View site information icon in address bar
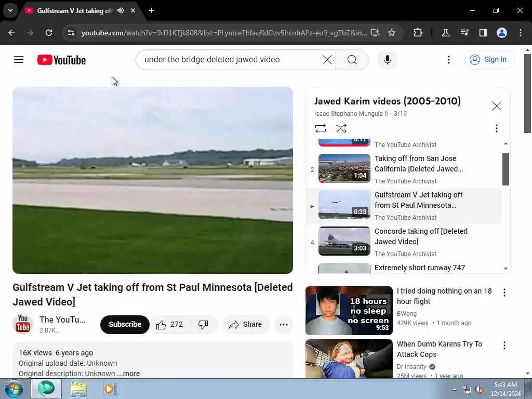The height and width of the screenshot is (399, 532). [x=71, y=33]
